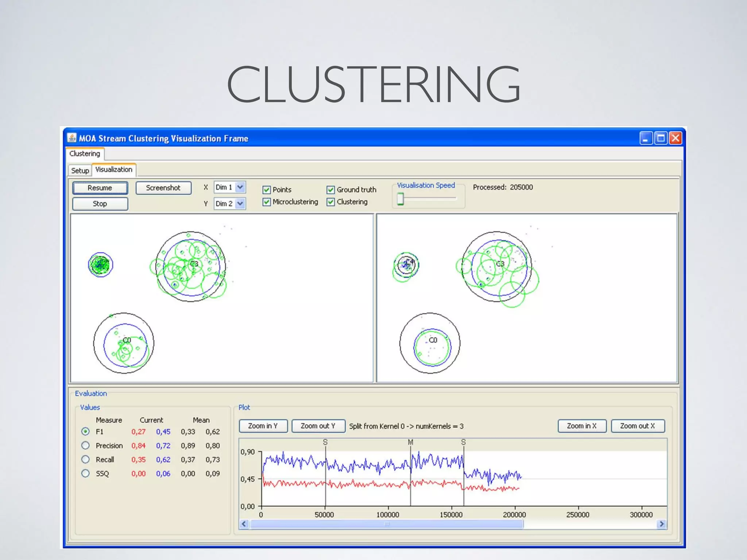Click the C0 cluster label in left panel
Image resolution: width=747 pixels, height=560 pixels.
point(127,340)
